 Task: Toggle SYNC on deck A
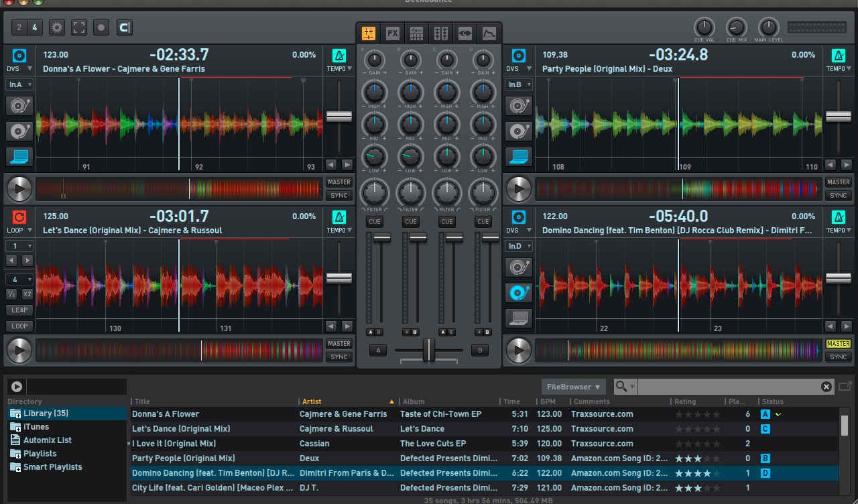pyautogui.click(x=339, y=196)
